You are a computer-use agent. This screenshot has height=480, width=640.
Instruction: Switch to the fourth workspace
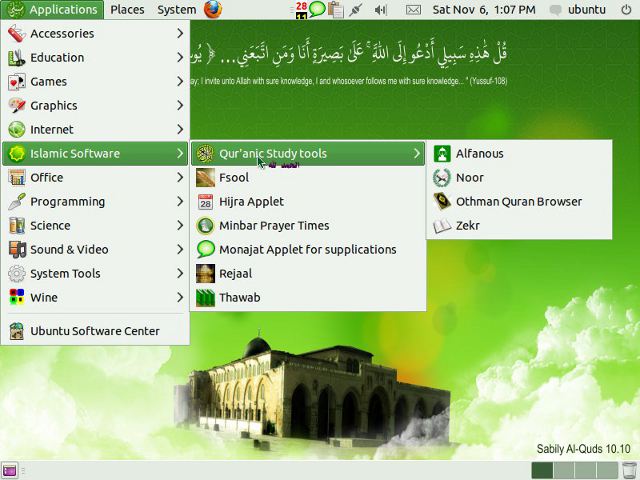(607, 470)
